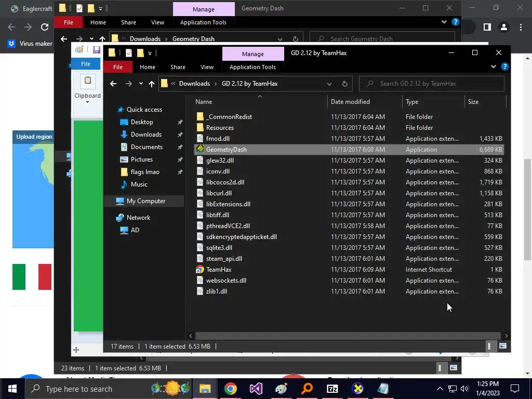Open 7-Zip from the taskbar

[x=332, y=389]
